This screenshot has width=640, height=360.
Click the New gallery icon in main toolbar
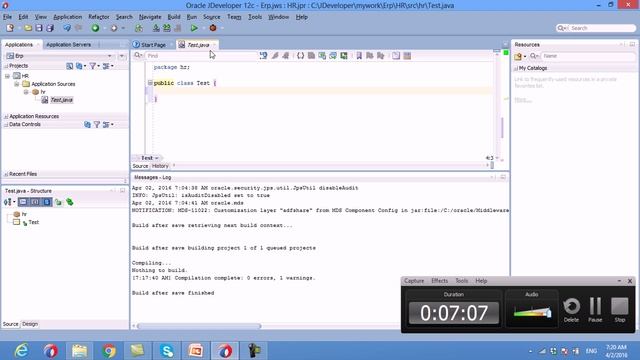pos(10,28)
